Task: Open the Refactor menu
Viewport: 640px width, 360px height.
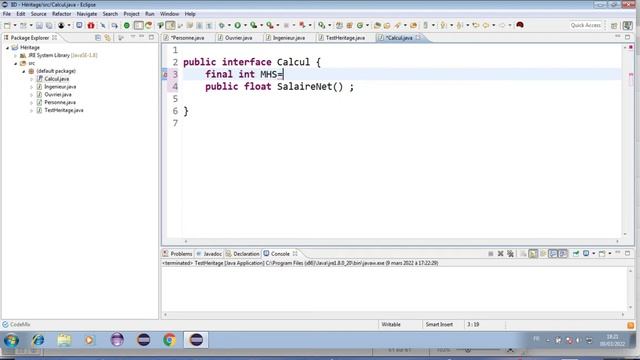Action: pyautogui.click(x=62, y=14)
